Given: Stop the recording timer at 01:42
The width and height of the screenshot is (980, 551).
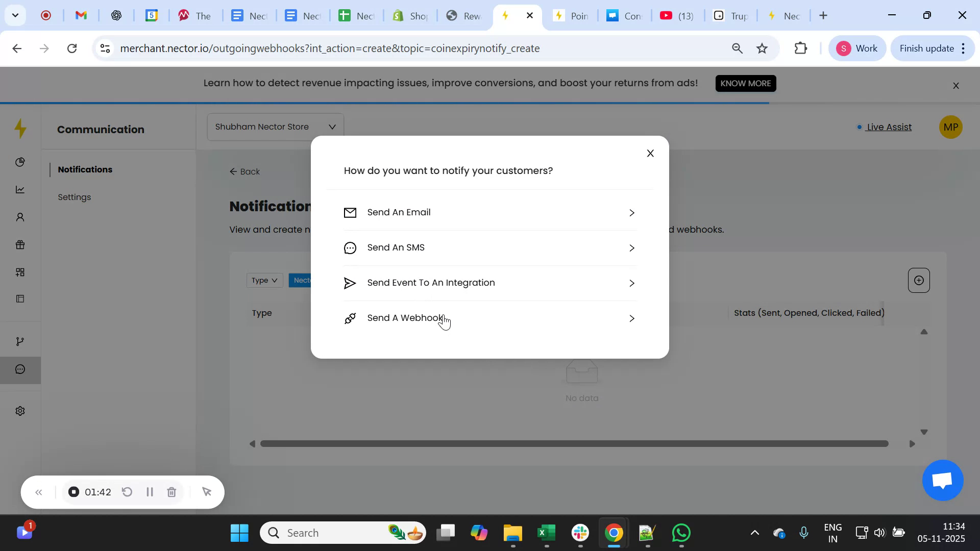Looking at the screenshot, I should click(73, 492).
